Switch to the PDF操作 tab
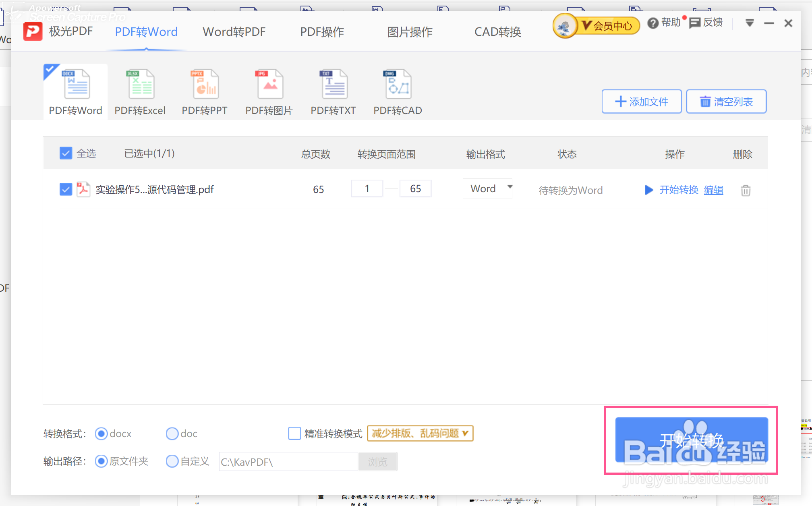This screenshot has height=506, width=812. pyautogui.click(x=322, y=32)
